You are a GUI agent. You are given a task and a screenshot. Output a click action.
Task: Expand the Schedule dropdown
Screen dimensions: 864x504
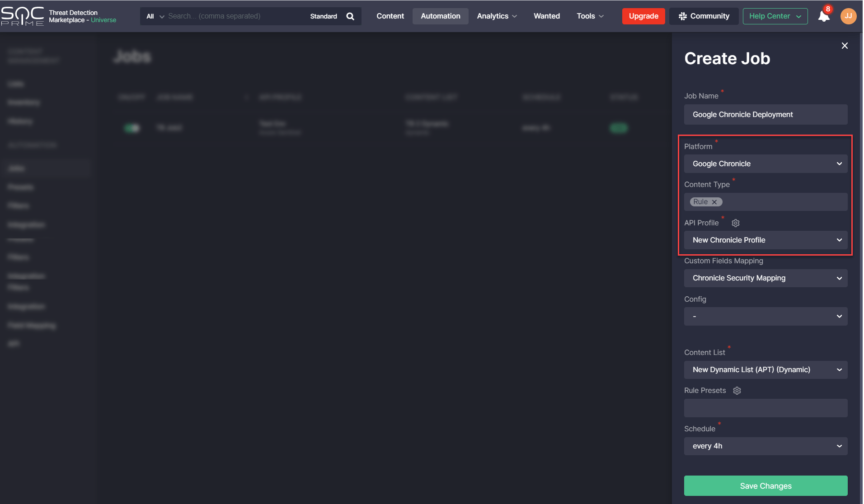click(765, 446)
